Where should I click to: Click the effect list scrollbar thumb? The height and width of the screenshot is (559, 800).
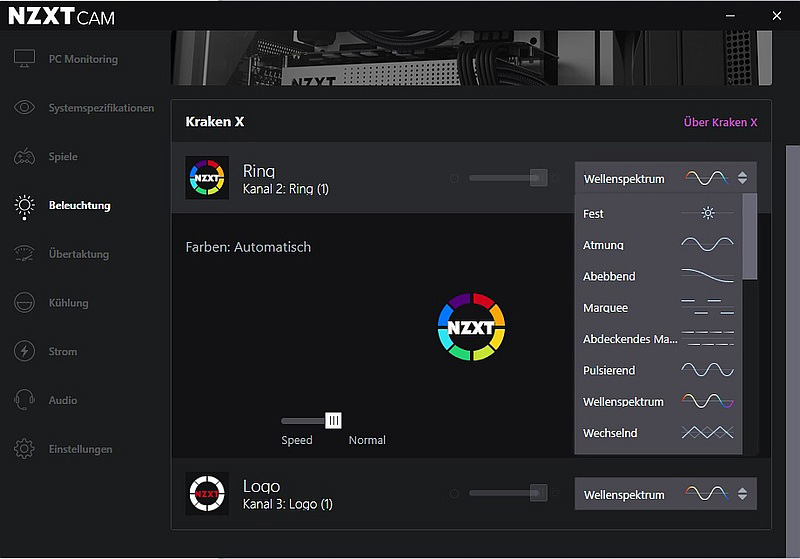tap(749, 236)
